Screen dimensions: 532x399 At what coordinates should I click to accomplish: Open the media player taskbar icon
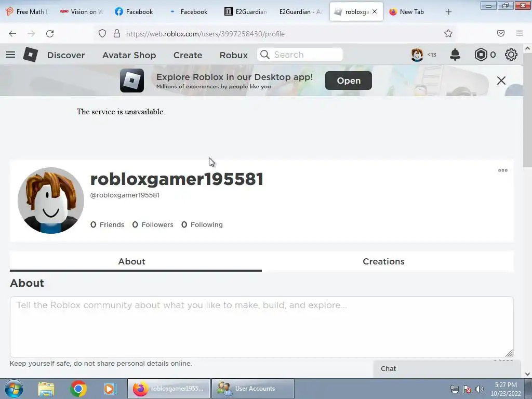point(110,389)
